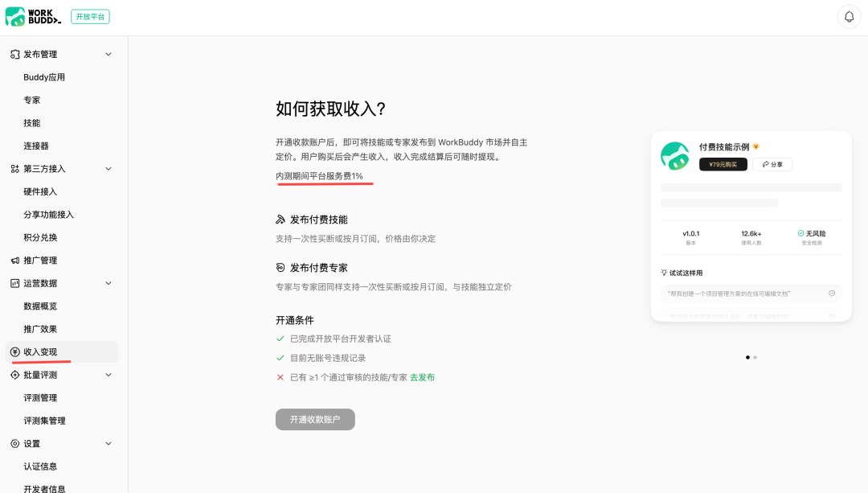
Task: Click the 设置 gear icon
Action: coord(15,444)
